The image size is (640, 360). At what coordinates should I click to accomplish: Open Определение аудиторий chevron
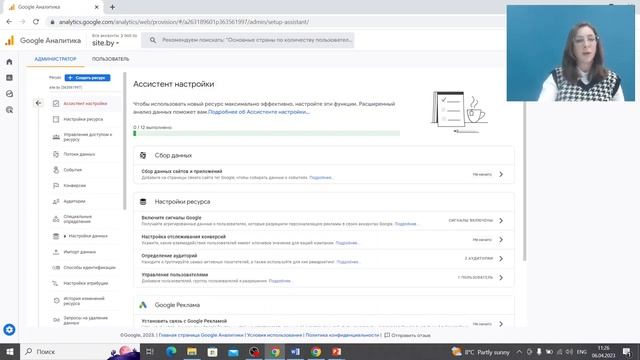click(501, 258)
